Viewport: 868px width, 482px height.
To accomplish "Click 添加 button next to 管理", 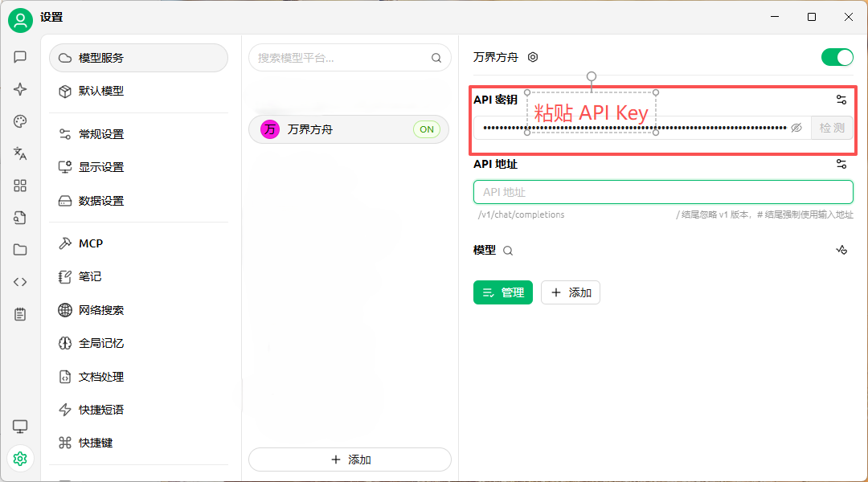I will 571,292.
